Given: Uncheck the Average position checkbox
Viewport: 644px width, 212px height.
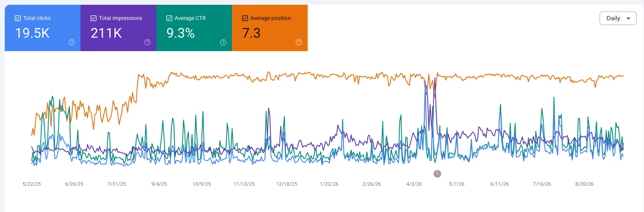Looking at the screenshot, I should (x=245, y=18).
